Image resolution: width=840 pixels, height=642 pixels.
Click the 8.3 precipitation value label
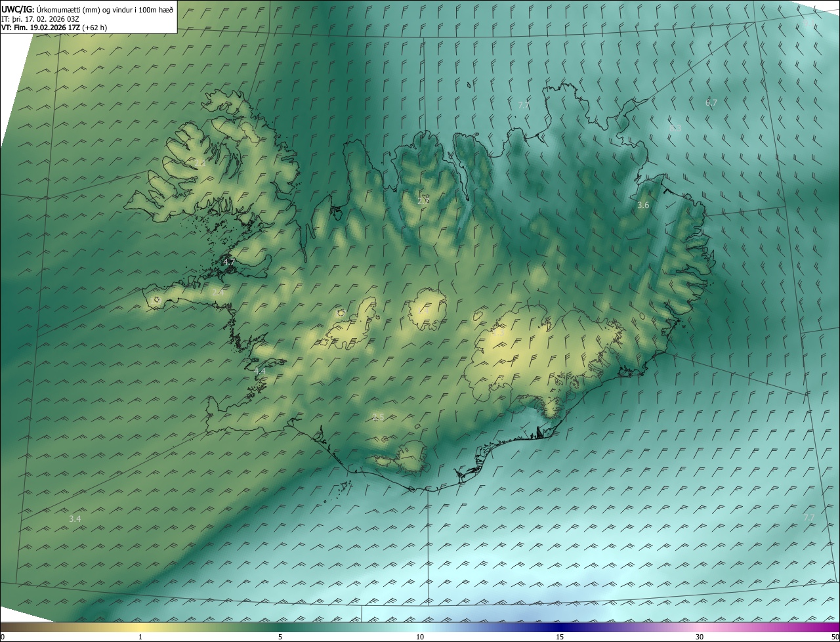coord(675,128)
